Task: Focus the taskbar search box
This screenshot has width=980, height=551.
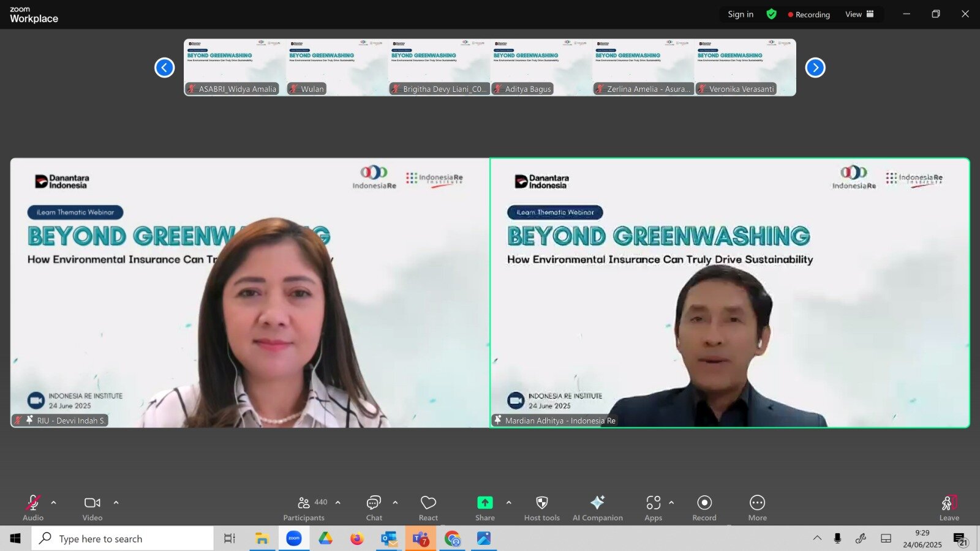Action: [123, 539]
